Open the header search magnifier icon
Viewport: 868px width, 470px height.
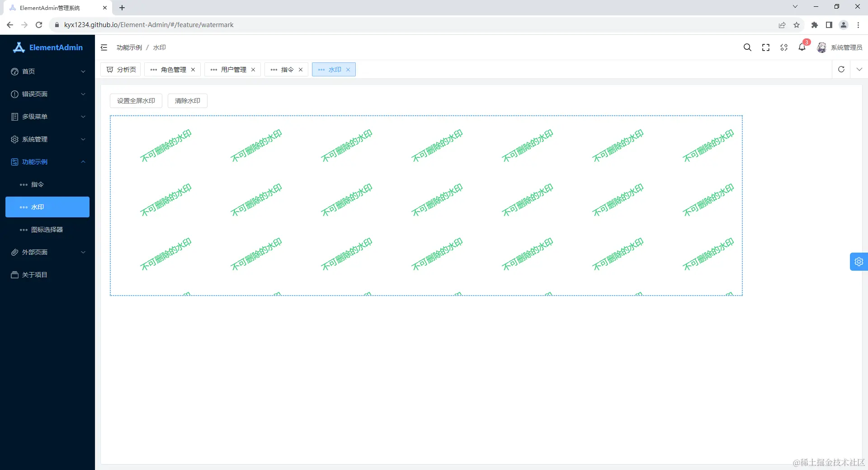(747, 47)
